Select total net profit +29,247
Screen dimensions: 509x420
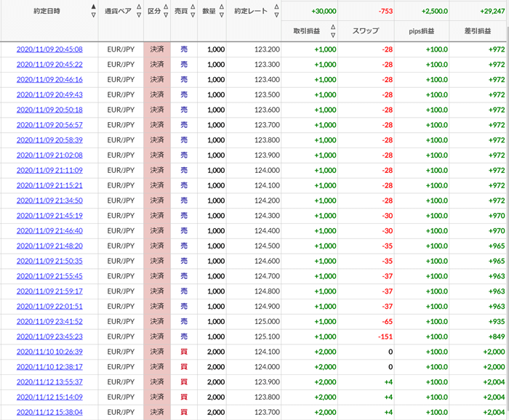point(492,12)
